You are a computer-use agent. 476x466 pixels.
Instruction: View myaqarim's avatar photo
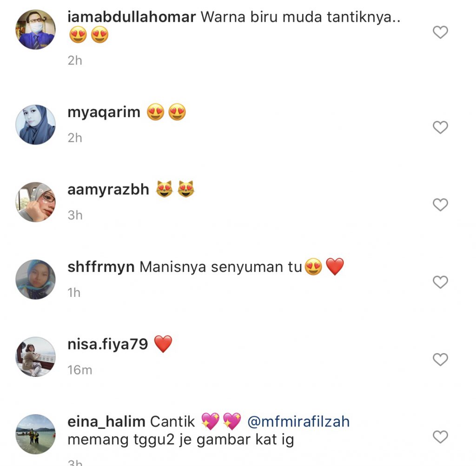pos(35,125)
